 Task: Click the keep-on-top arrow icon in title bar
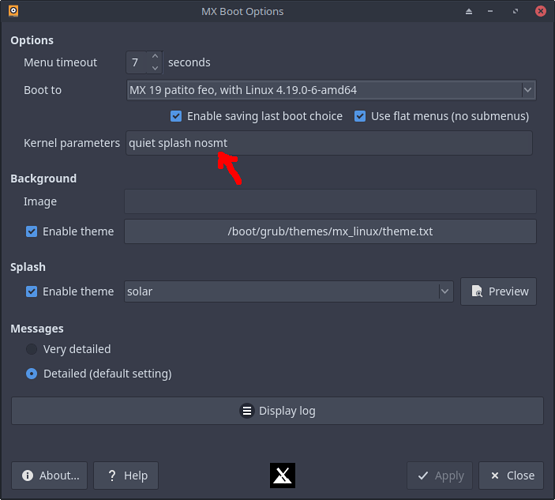click(x=469, y=11)
